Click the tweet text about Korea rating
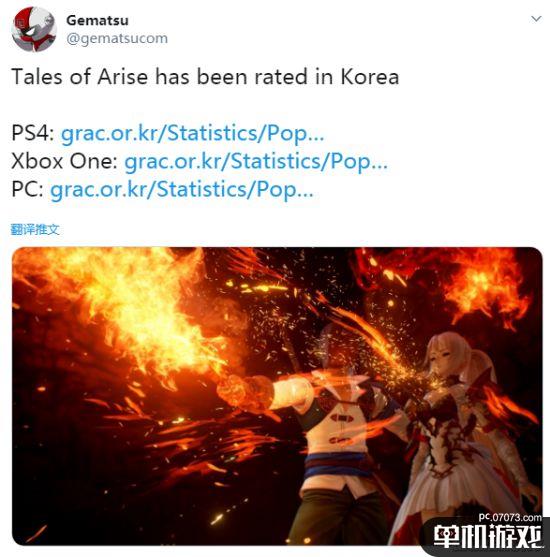The width and height of the screenshot is (550, 557). click(205, 77)
